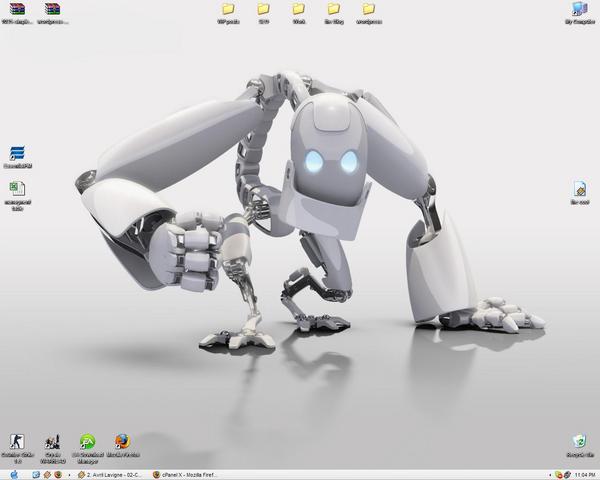Open the second WinRAR archive labeled wordpress

(x=53, y=13)
